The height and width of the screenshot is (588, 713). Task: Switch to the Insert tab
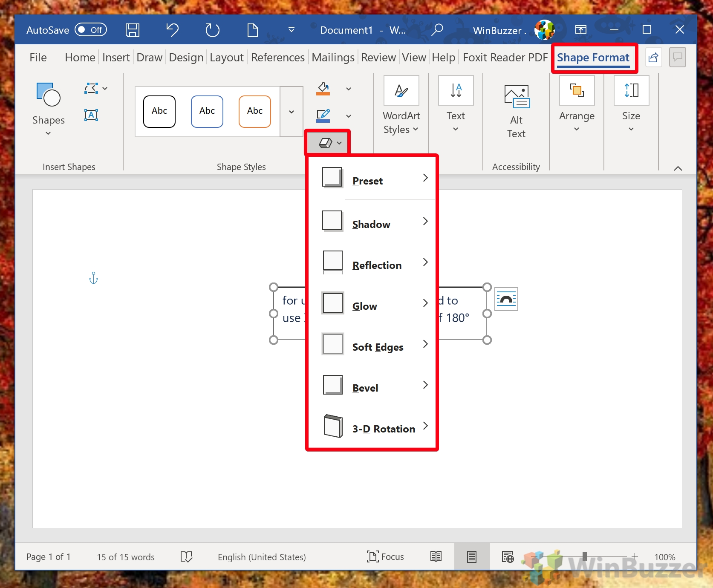tap(116, 58)
